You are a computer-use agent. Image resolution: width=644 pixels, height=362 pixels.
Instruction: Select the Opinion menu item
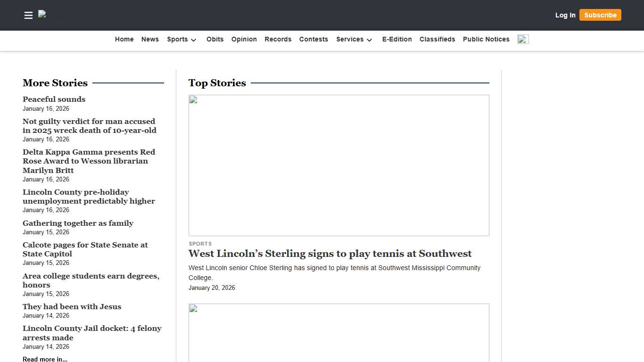244,40
